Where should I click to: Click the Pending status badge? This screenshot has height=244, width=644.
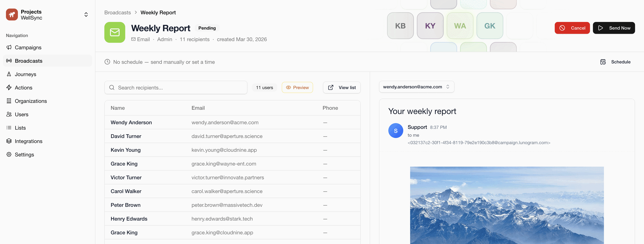click(x=207, y=28)
